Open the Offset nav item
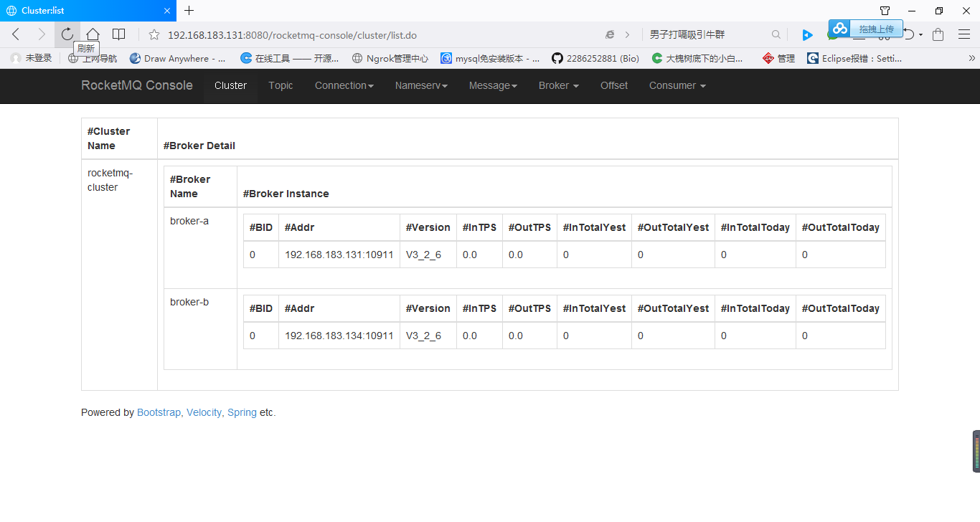 click(x=614, y=85)
